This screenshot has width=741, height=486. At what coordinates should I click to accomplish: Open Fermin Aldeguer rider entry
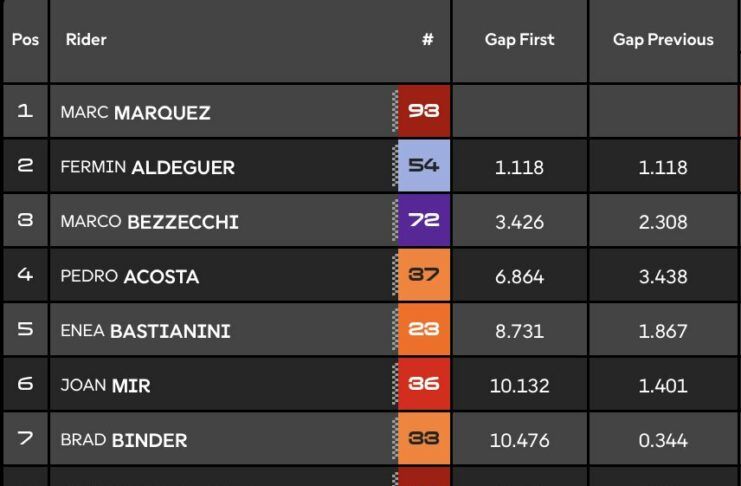(147, 167)
